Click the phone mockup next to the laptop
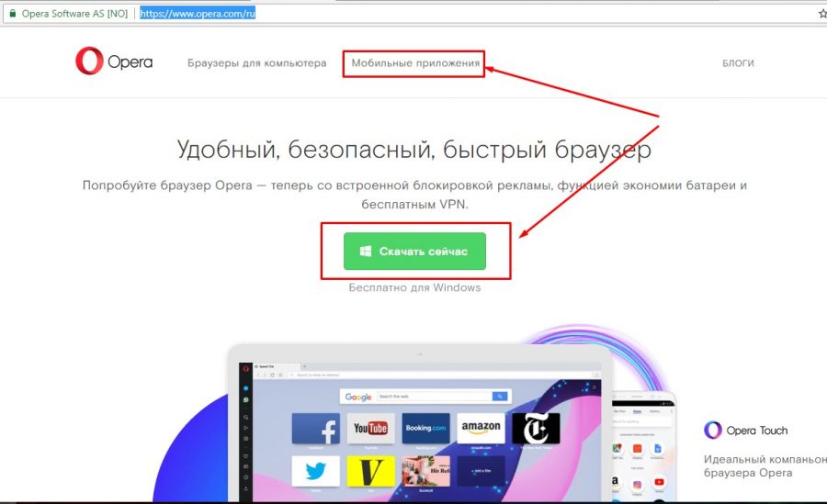The image size is (827, 504). point(643,446)
